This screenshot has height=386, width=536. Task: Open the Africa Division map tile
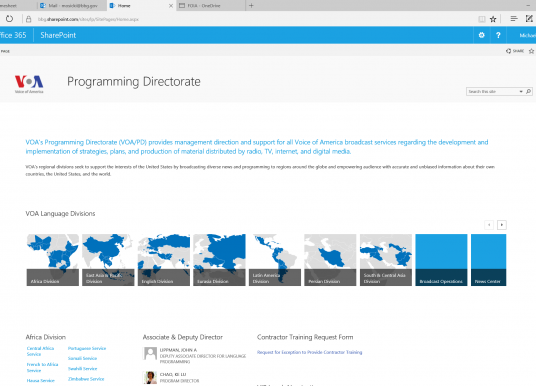click(53, 260)
